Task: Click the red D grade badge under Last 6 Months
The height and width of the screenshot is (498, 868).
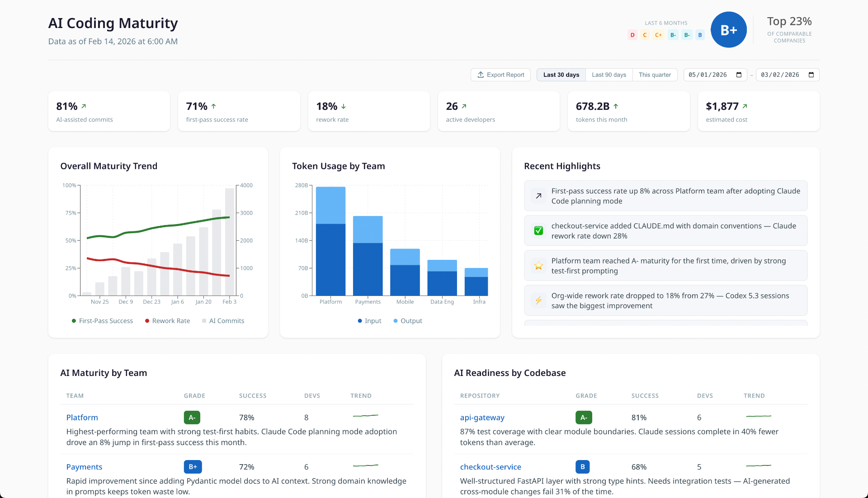Action: click(632, 35)
